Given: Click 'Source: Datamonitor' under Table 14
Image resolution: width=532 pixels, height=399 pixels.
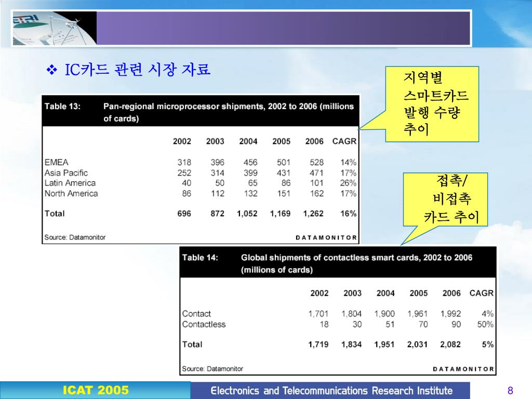Looking at the screenshot, I should [212, 368].
